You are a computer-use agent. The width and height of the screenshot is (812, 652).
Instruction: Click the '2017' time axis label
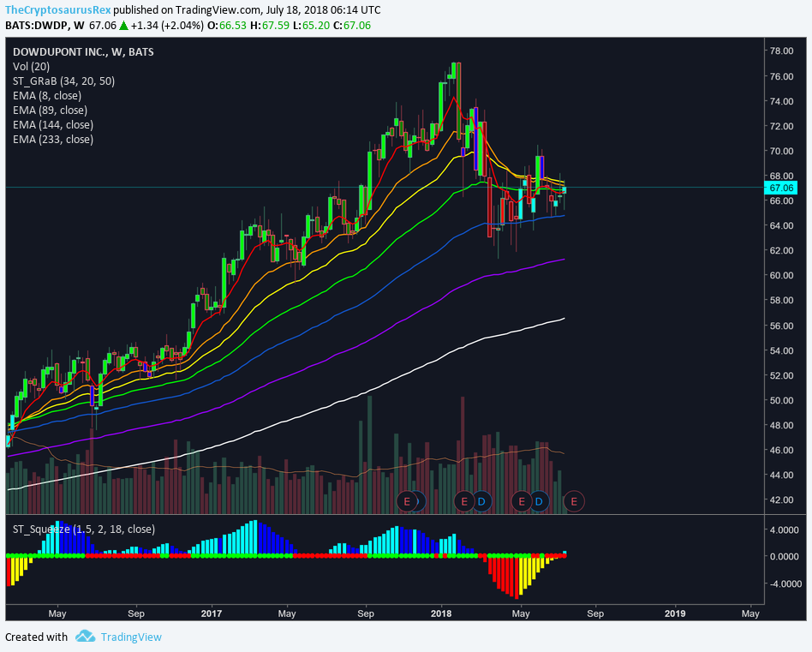click(x=211, y=613)
